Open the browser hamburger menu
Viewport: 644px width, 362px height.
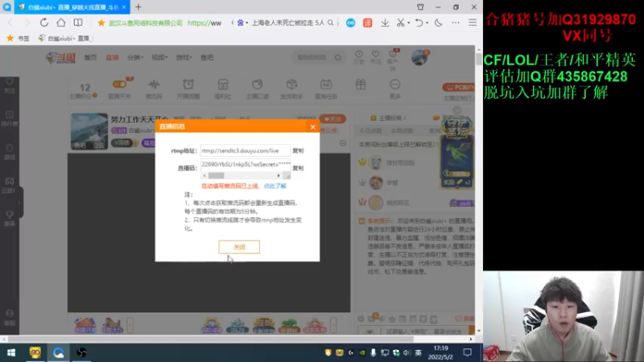coord(473,23)
